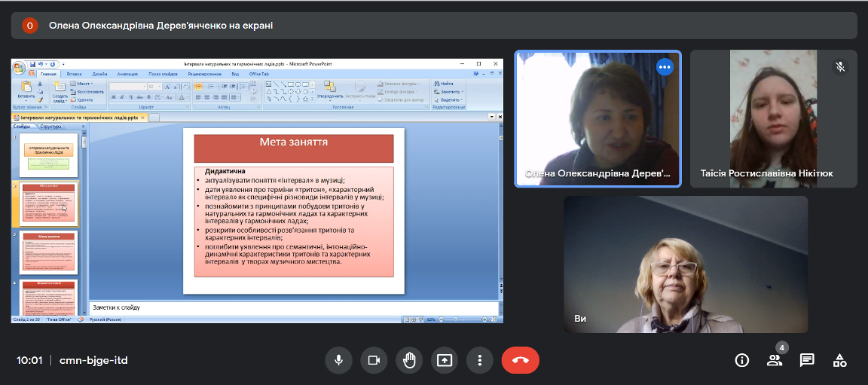Click the Format Painter brush icon
The height and width of the screenshot is (385, 868).
pos(40,100)
